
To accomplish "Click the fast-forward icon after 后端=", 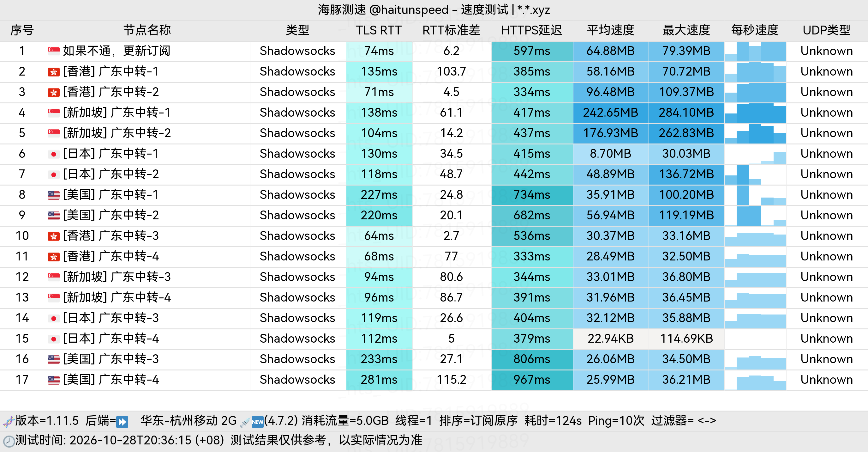I will click(122, 422).
